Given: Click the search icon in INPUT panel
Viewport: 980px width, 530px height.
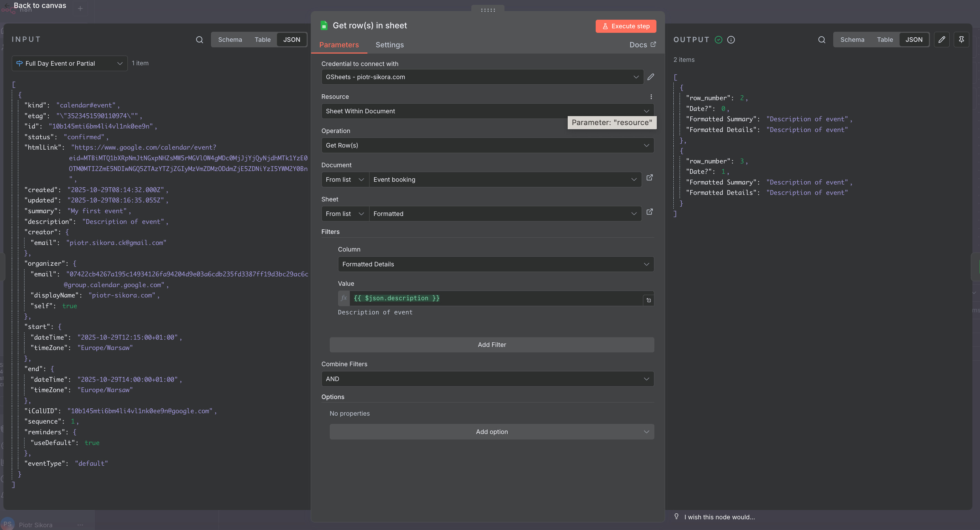Looking at the screenshot, I should pyautogui.click(x=199, y=40).
